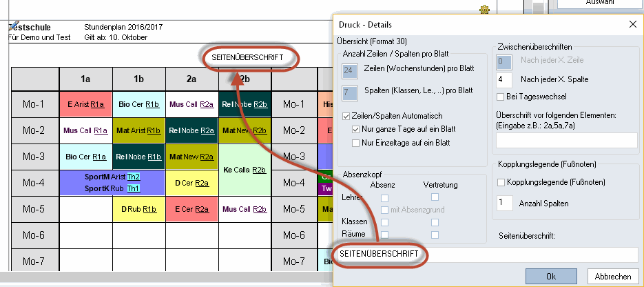Enable Nur Einzeltage auf ein Blatt
Viewport: 644px width, 287px height.
pos(355,143)
